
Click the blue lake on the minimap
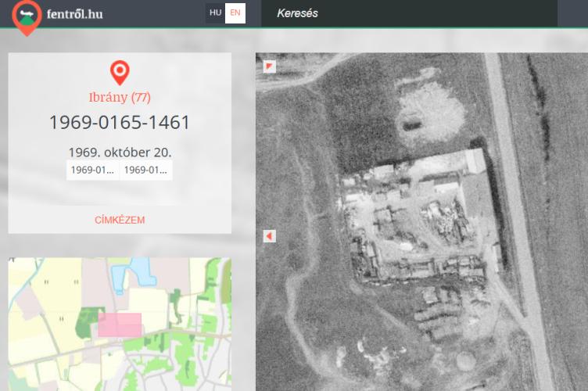pyautogui.click(x=133, y=274)
